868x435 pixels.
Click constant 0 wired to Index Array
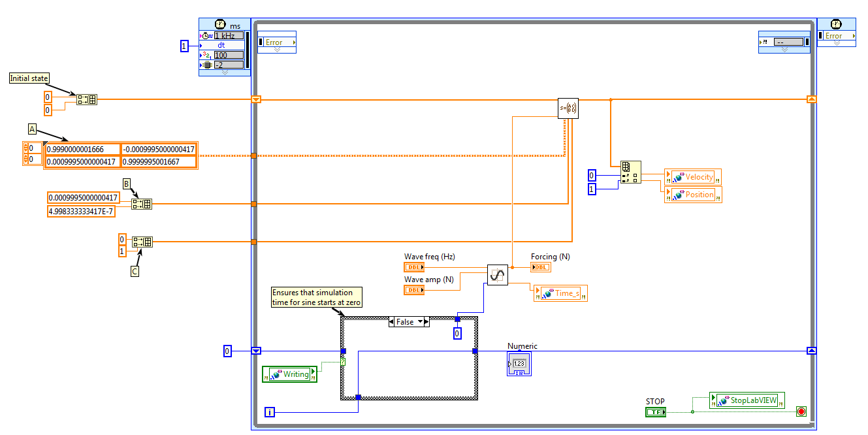pos(592,176)
